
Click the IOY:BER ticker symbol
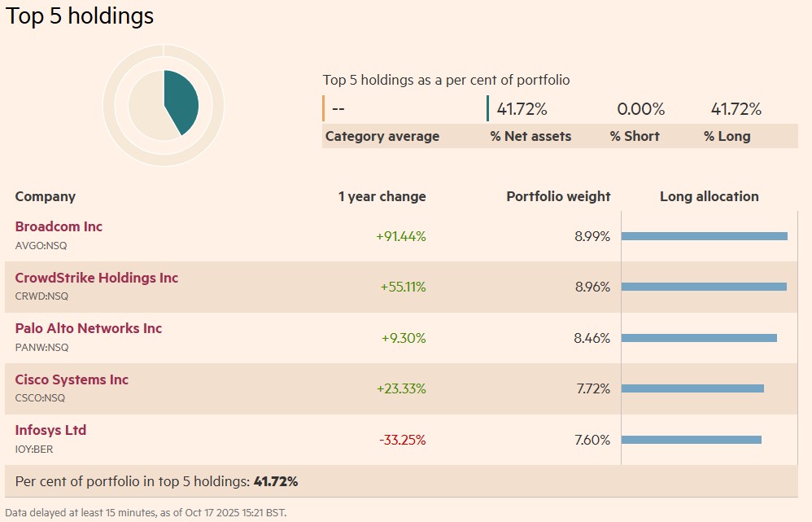(34, 449)
